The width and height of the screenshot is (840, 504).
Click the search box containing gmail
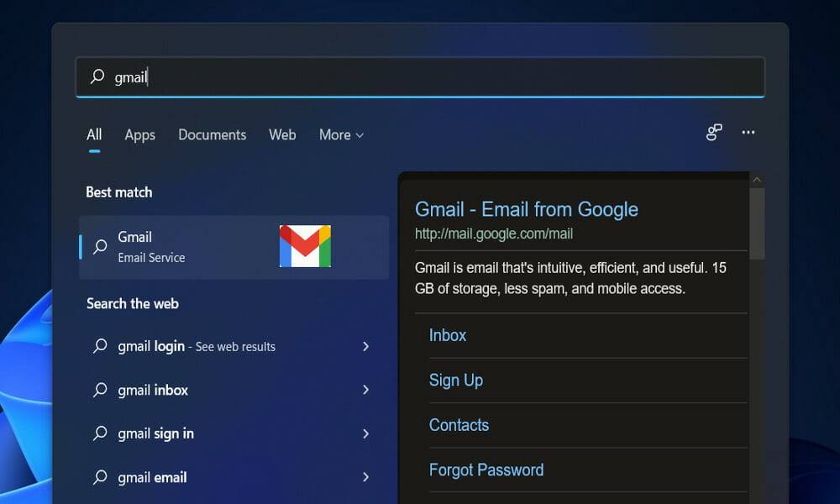tap(420, 77)
